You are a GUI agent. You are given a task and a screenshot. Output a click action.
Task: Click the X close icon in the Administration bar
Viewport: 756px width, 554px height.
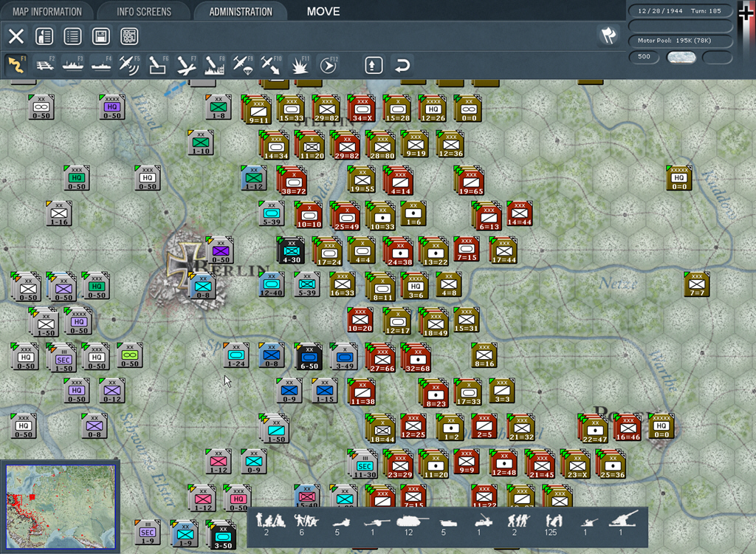(x=16, y=36)
